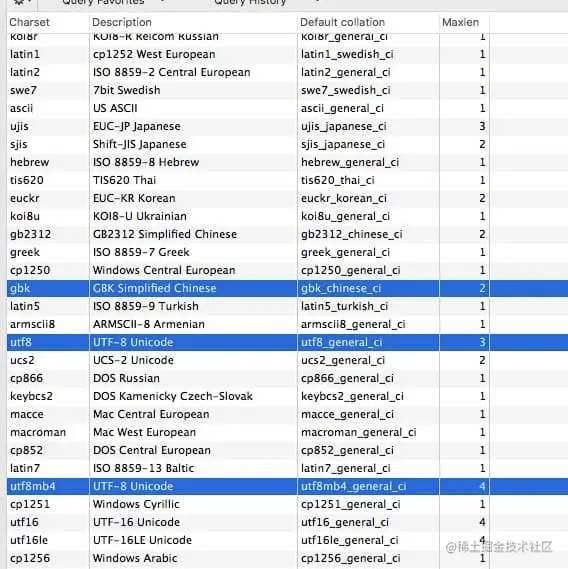The width and height of the screenshot is (568, 569).
Task: Click 'UCS-2 Unicode' description
Action: [x=133, y=360]
